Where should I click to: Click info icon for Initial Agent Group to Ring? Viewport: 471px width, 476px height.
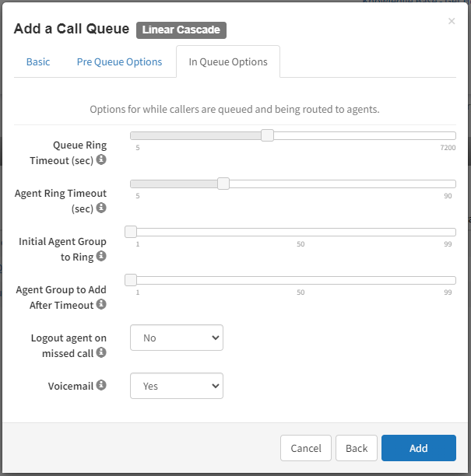(x=101, y=256)
